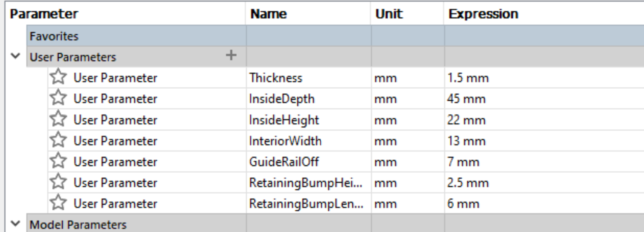Toggle favorite star for InsideHeight row
Image resolution: width=644 pixels, height=232 pixels.
coord(58,120)
